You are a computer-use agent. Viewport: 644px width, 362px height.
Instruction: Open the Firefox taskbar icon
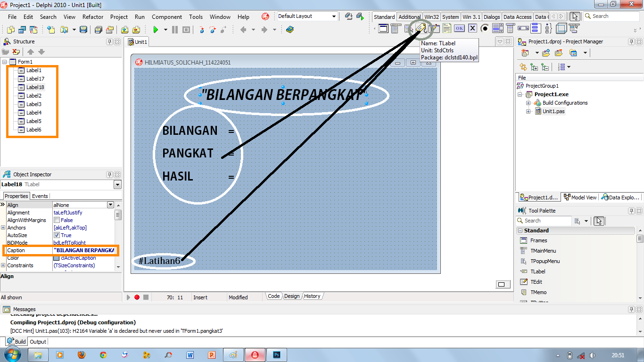click(82, 355)
